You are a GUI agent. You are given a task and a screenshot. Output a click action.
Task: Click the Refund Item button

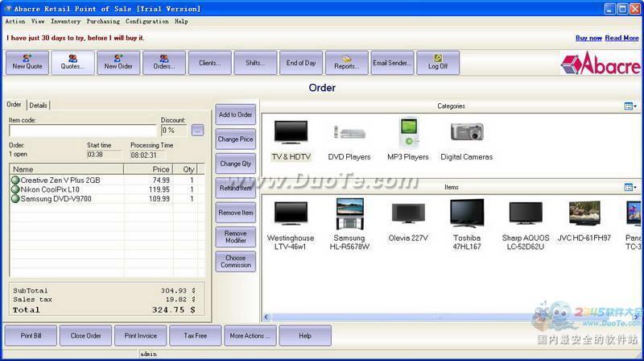point(235,189)
